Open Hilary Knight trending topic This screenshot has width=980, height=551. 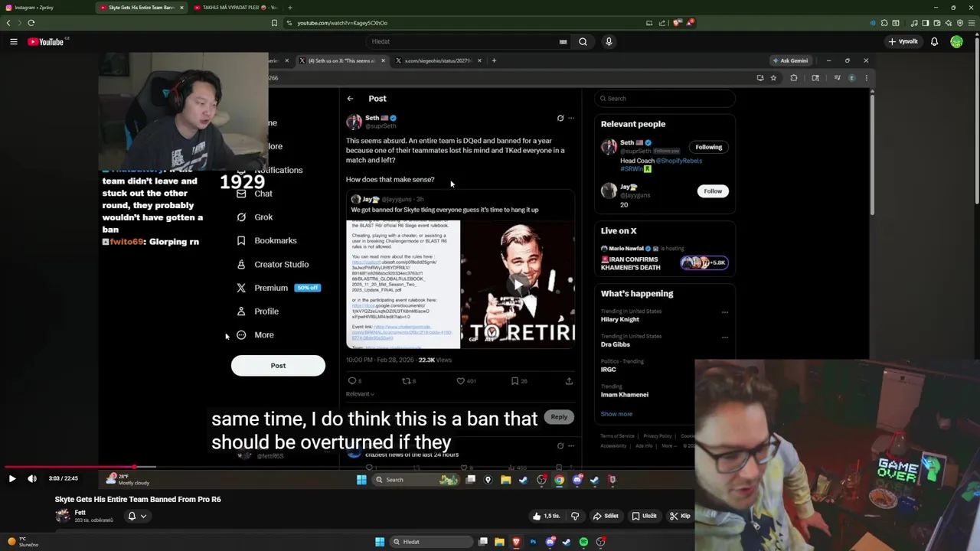click(619, 320)
